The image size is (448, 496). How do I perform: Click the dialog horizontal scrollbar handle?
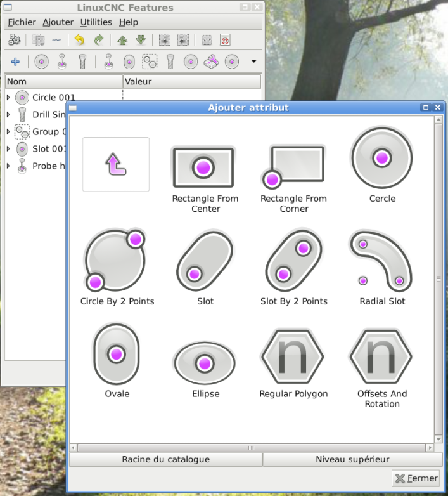[x=252, y=448]
